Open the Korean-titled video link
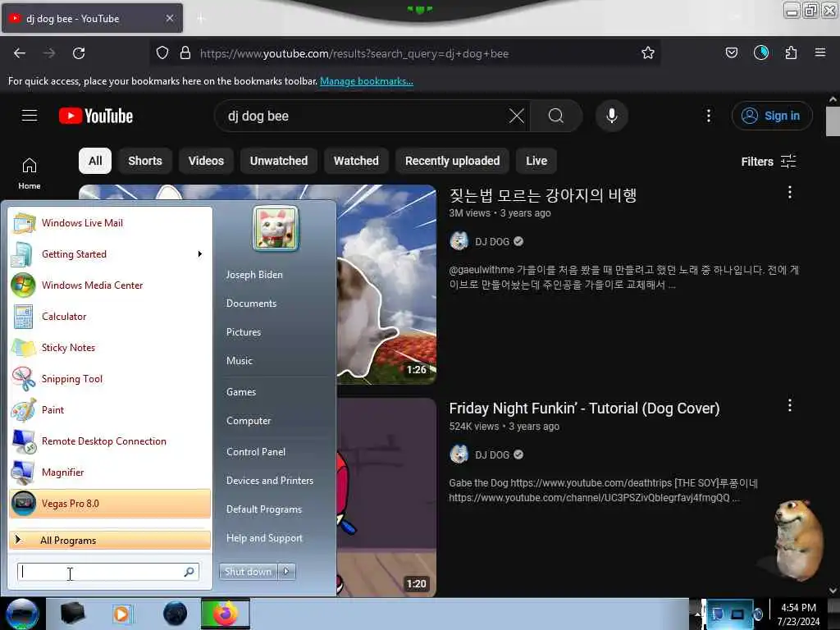The image size is (840, 630). click(543, 195)
